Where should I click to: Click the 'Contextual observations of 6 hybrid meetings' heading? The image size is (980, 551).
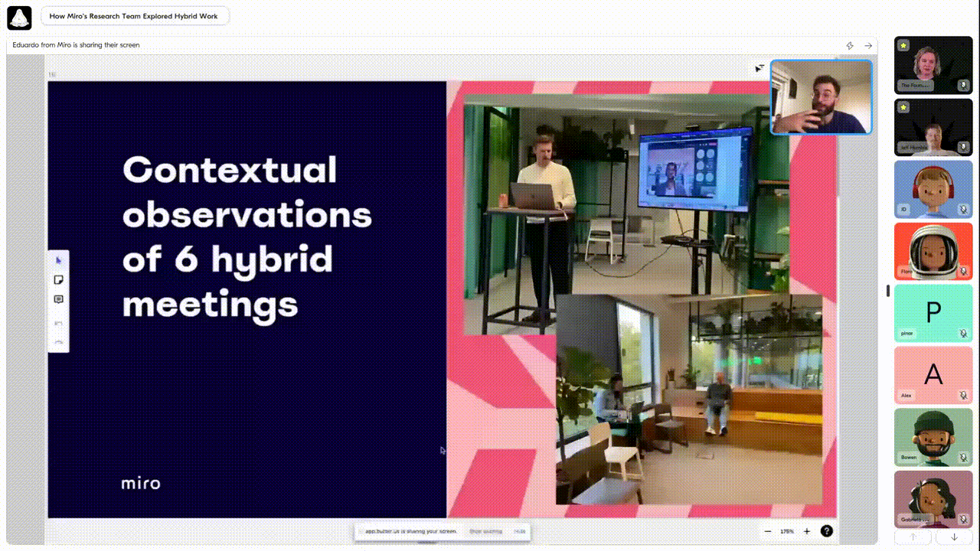point(247,236)
